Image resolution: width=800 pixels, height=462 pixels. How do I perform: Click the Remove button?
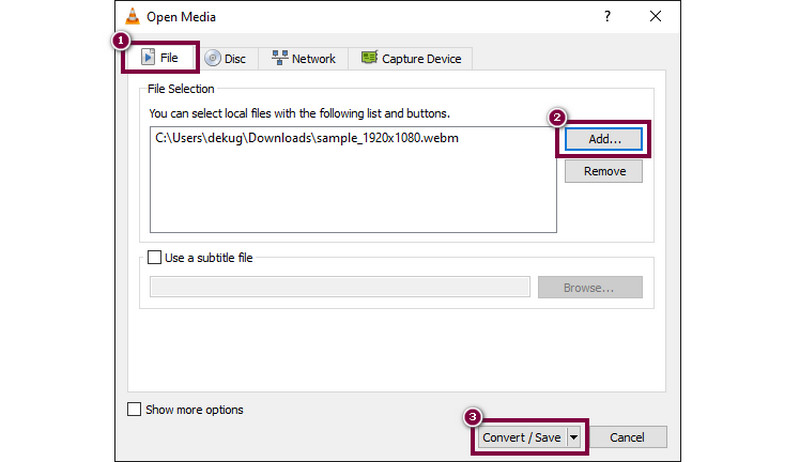tap(604, 171)
